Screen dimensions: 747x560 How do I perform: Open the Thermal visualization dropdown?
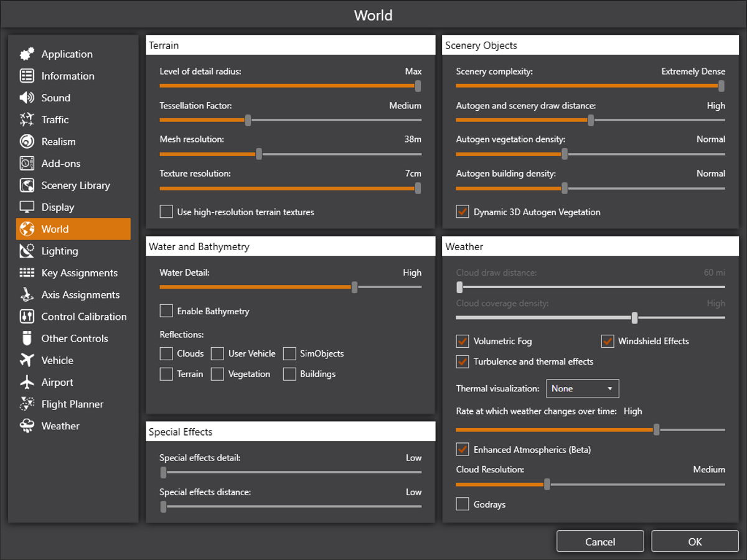tap(582, 388)
